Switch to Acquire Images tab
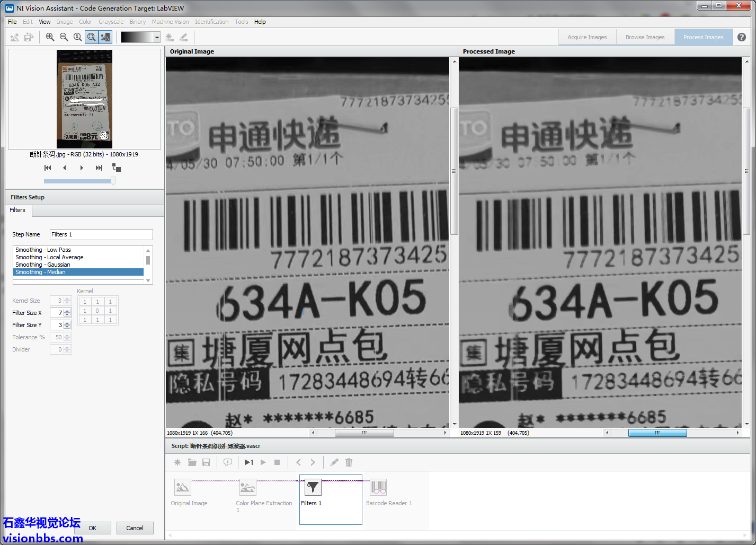Screen dimensions: 756x545 point(587,37)
